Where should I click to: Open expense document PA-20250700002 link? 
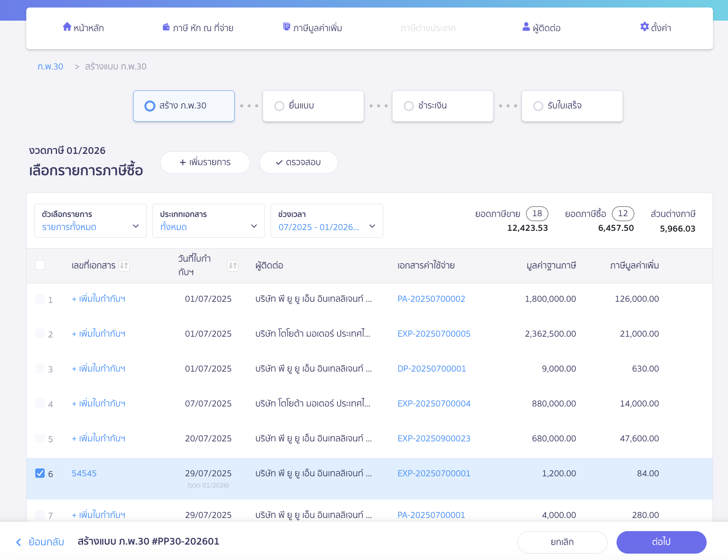431,299
